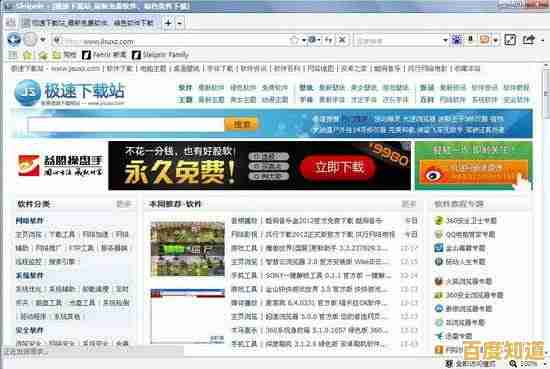Toggle fullscreen with the expand arrows icon

tap(510, 40)
